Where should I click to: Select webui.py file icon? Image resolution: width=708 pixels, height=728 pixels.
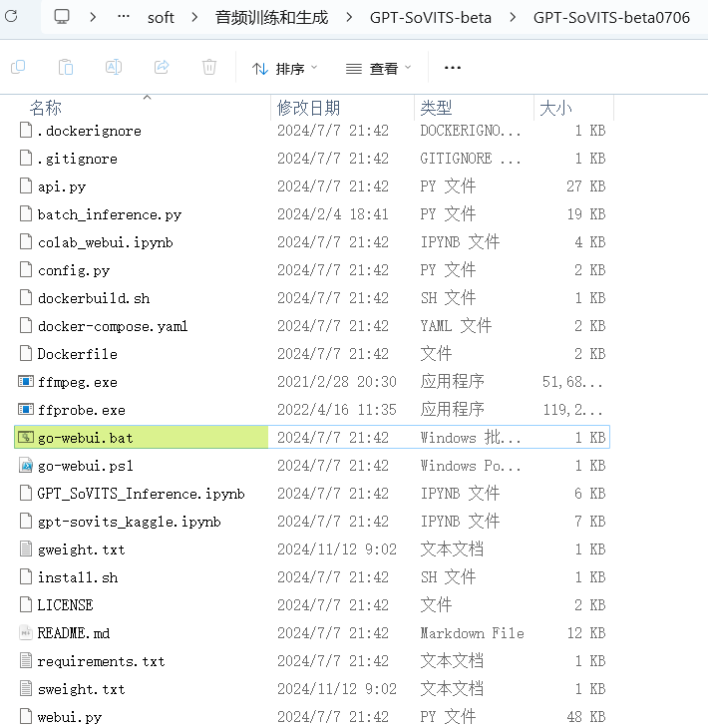(x=26, y=716)
